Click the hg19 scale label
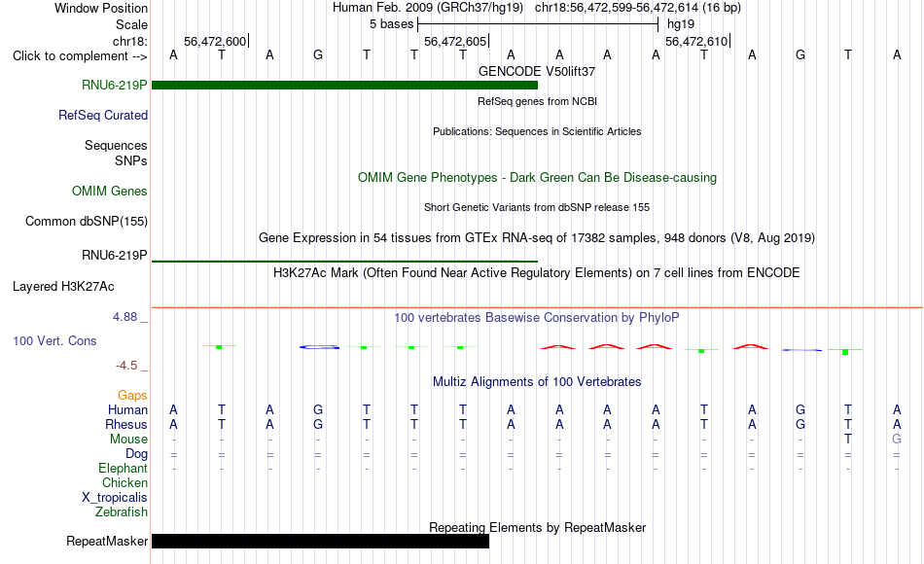The width and height of the screenshot is (924, 564). pyautogui.click(x=681, y=24)
